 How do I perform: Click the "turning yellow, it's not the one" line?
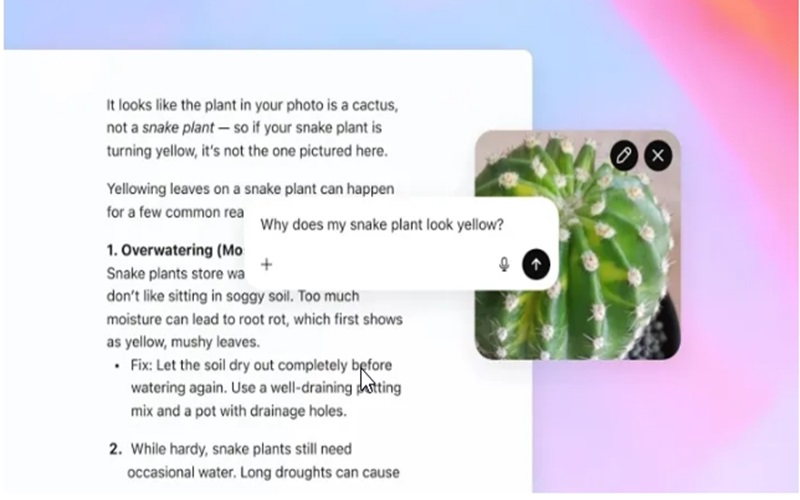(x=247, y=151)
